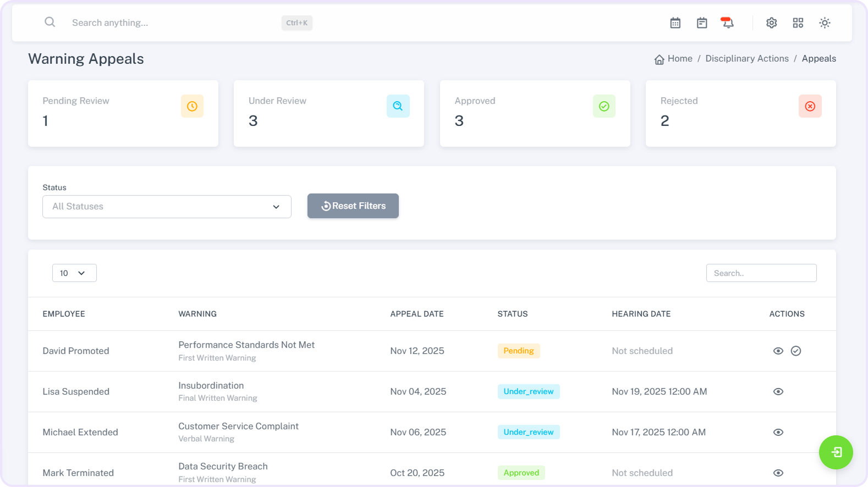The width and height of the screenshot is (868, 487).
Task: Open Disciplinary Actions breadcrumb link
Action: [746, 59]
